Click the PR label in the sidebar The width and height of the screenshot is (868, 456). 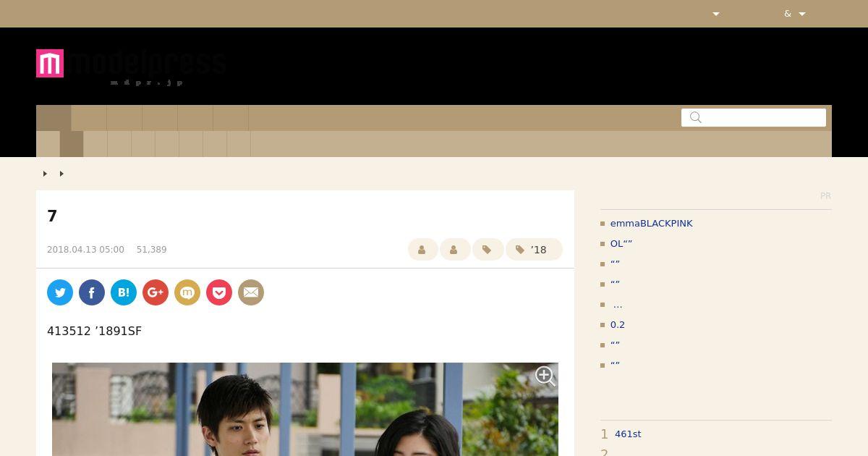(825, 196)
